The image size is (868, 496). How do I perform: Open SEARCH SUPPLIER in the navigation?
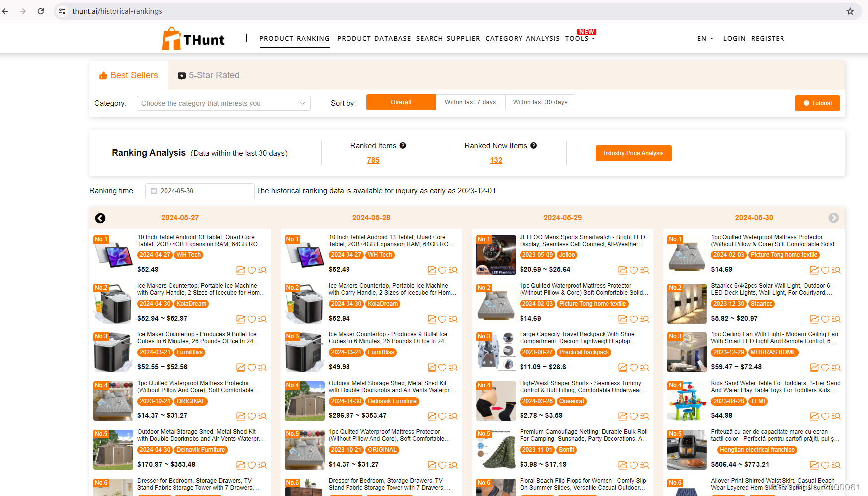click(x=448, y=39)
